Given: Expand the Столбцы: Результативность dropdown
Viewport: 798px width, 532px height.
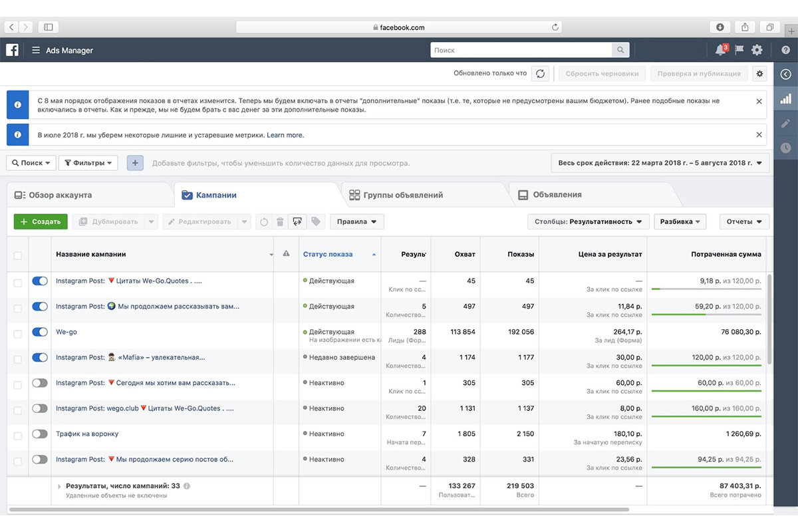Looking at the screenshot, I should tap(588, 221).
